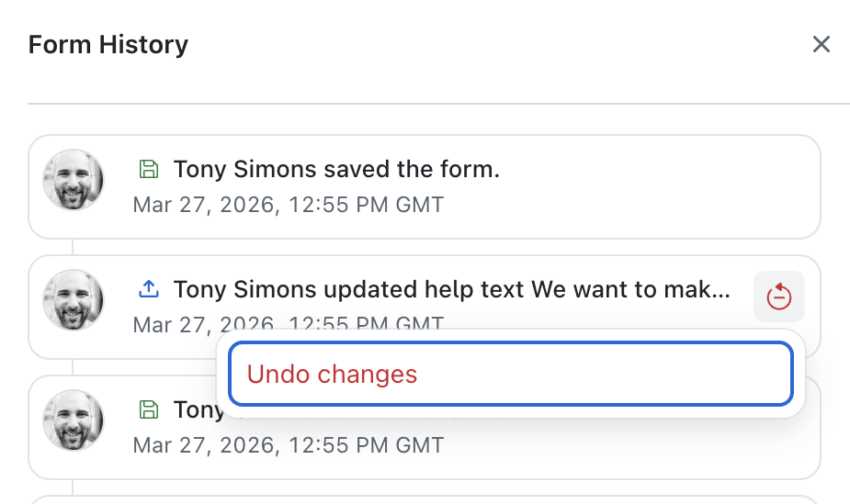Click the first entry's timestamp

pos(288,204)
